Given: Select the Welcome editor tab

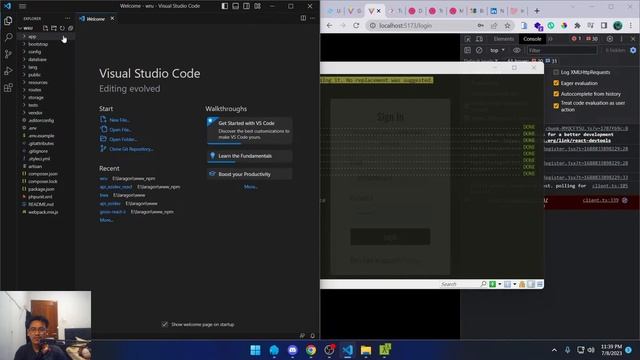Looking at the screenshot, I should click(x=96, y=19).
